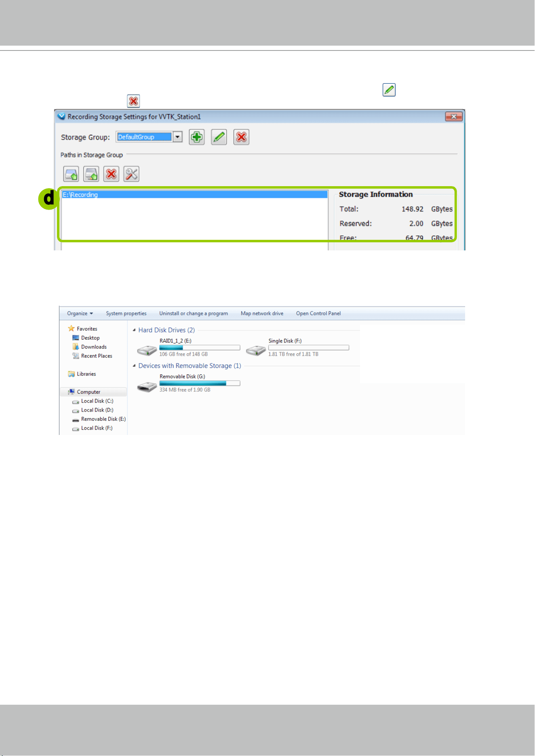Screen dimensions: 535x756
Task: Click Map network drive in toolbar
Action: (262, 313)
